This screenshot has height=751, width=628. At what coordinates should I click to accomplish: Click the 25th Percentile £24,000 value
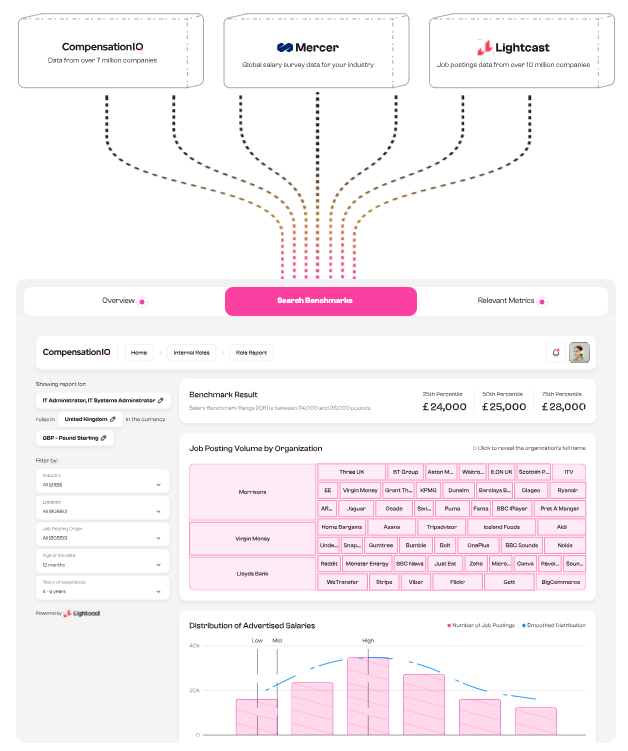point(444,407)
